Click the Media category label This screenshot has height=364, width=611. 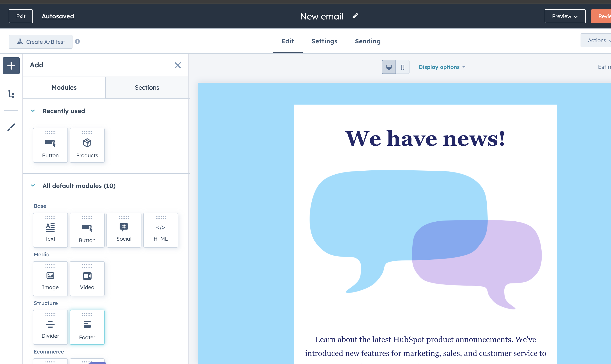pyautogui.click(x=41, y=255)
